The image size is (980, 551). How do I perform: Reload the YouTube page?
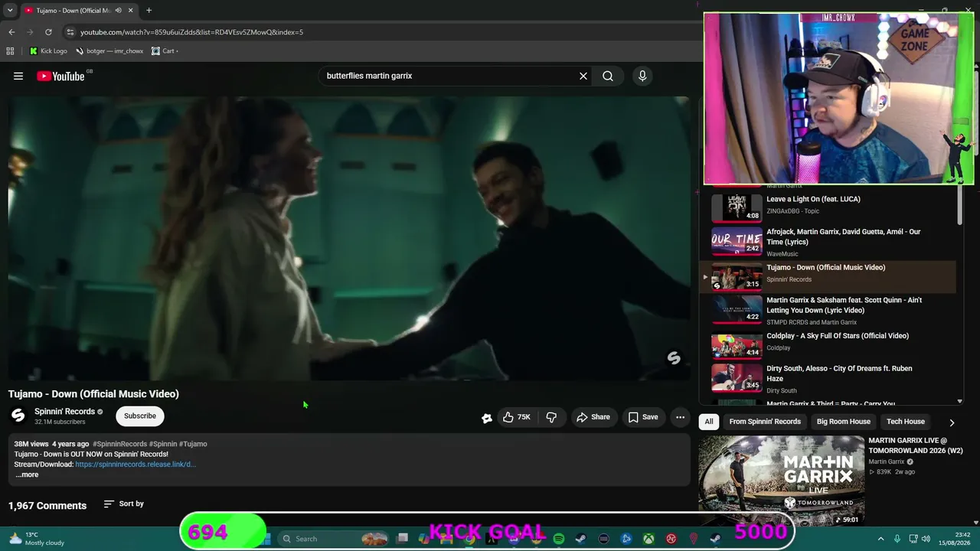click(x=48, y=32)
